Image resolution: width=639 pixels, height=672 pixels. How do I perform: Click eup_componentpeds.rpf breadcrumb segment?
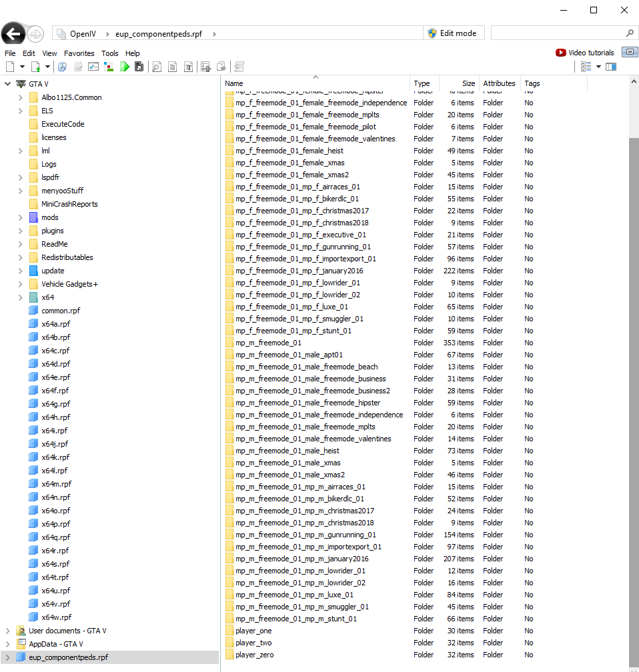(158, 34)
